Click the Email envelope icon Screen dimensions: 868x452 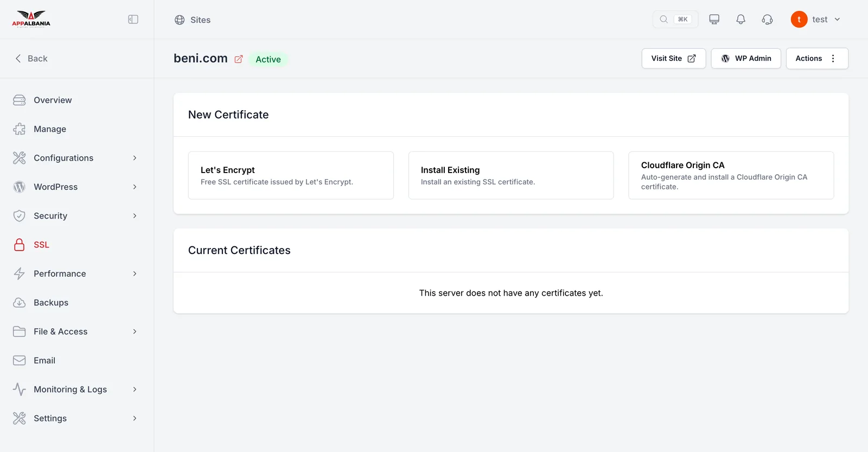pyautogui.click(x=20, y=360)
